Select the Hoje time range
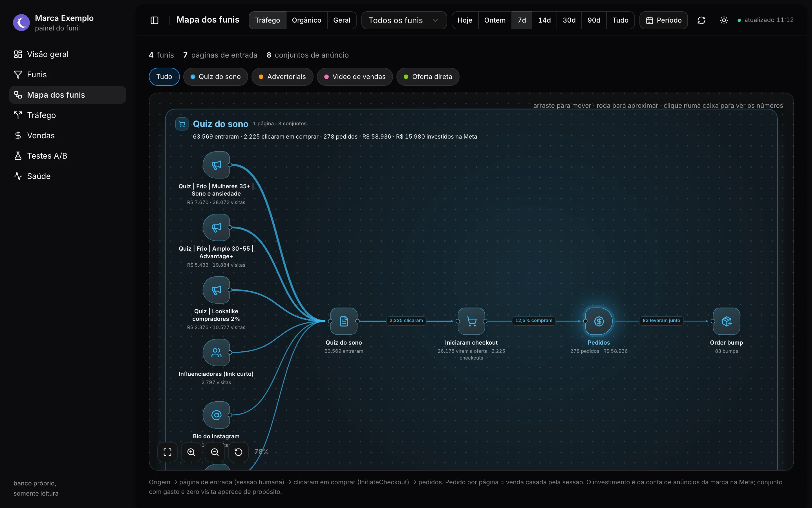 coord(465,20)
